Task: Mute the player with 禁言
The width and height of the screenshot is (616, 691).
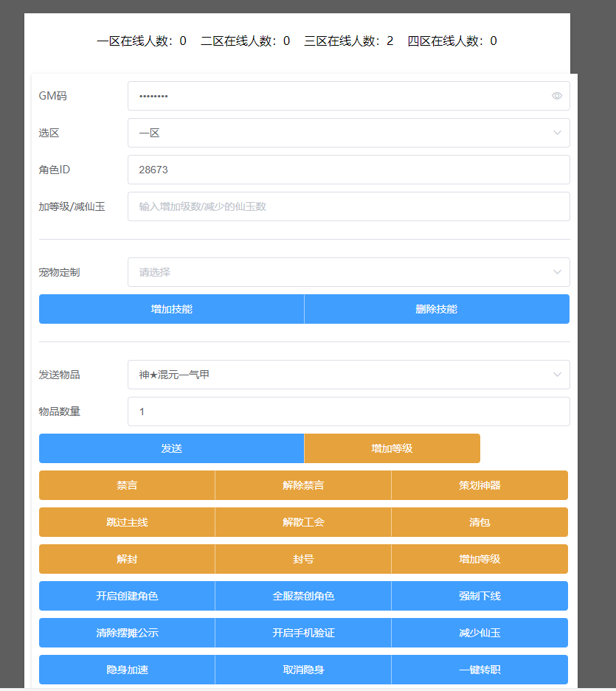Action: (127, 485)
